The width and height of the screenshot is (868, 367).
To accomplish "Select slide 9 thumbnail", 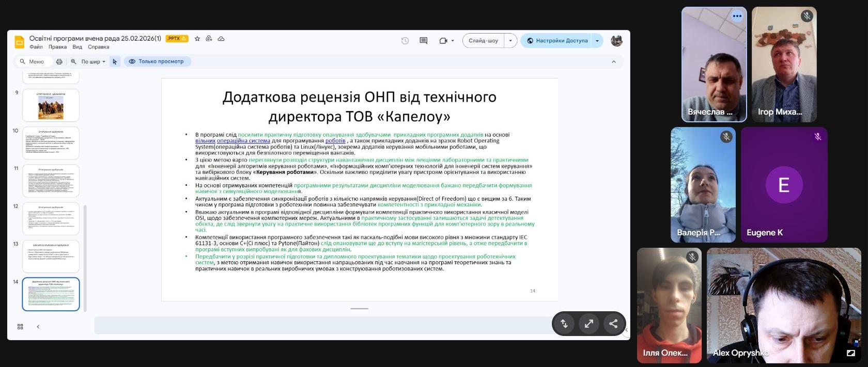I will click(51, 105).
